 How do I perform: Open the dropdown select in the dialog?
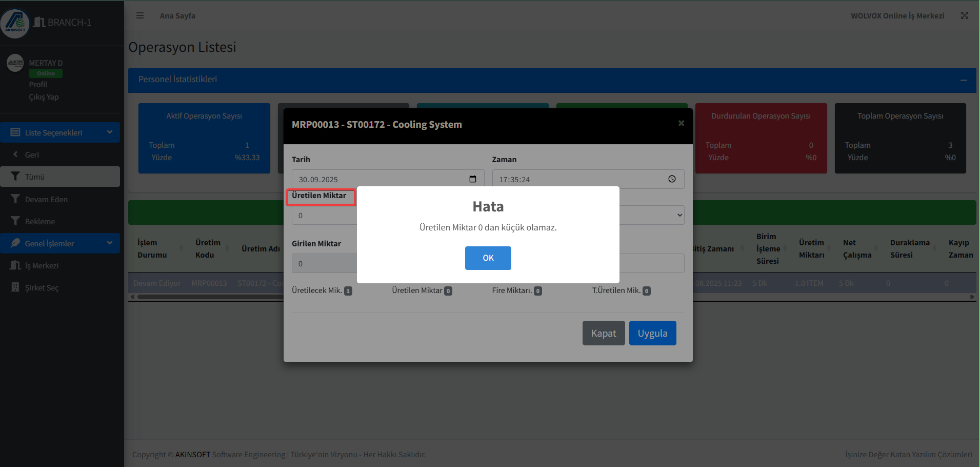pos(652,215)
